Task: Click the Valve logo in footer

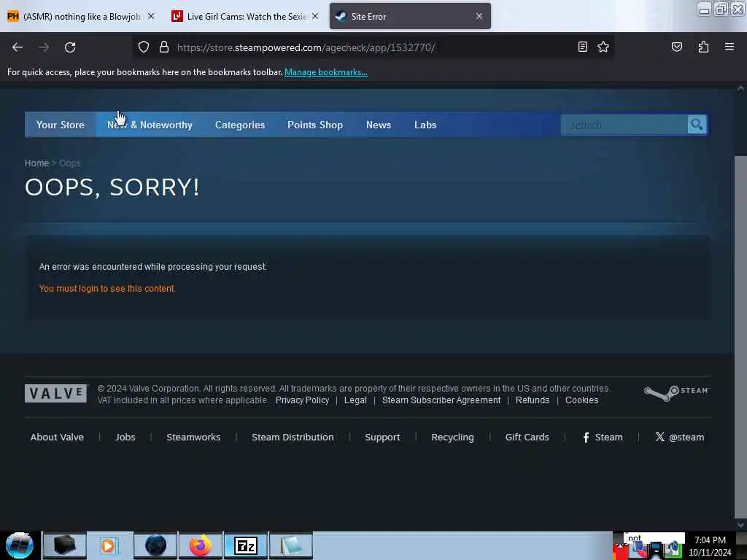Action: click(56, 393)
